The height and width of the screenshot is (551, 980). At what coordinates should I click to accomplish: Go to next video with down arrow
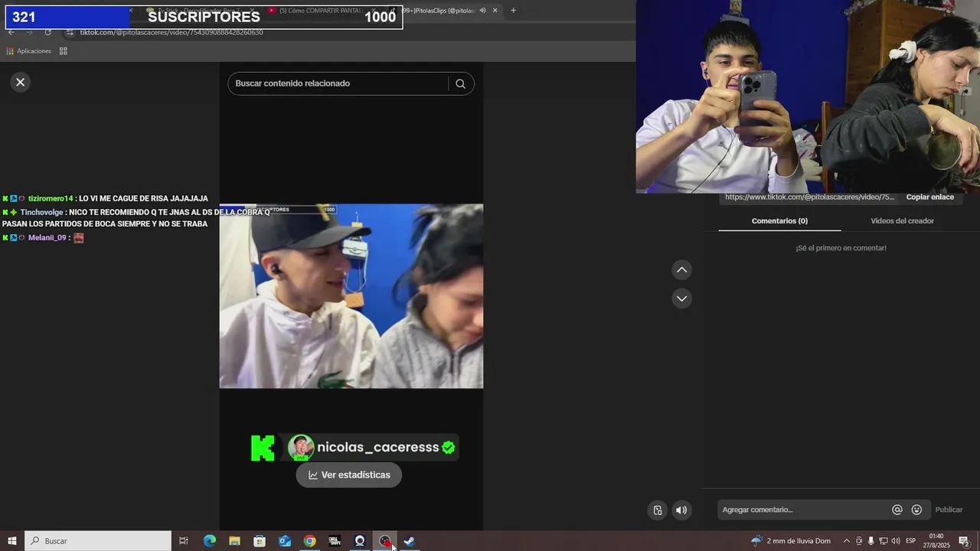[x=681, y=298]
